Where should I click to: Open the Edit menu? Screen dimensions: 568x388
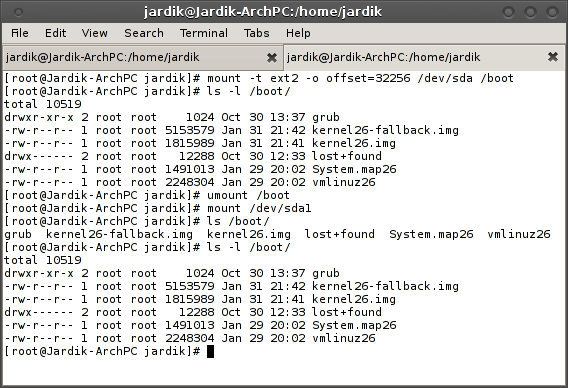(x=55, y=33)
